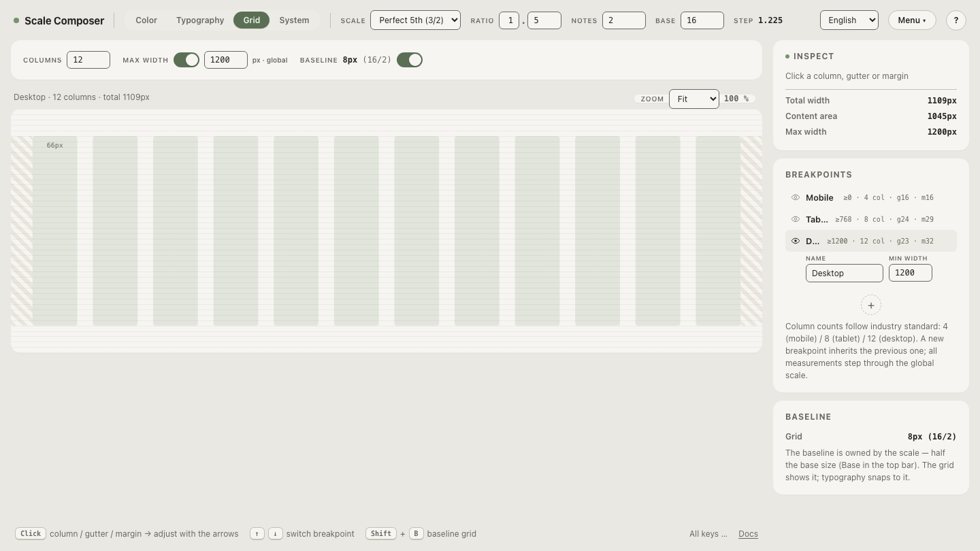Click the Scale Composer logo dot
This screenshot has width=980, height=551.
click(16, 20)
